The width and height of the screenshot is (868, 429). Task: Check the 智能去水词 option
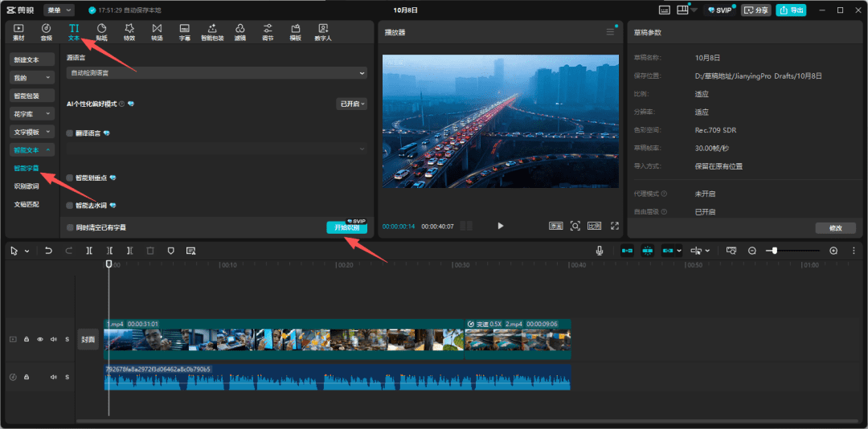(x=70, y=206)
